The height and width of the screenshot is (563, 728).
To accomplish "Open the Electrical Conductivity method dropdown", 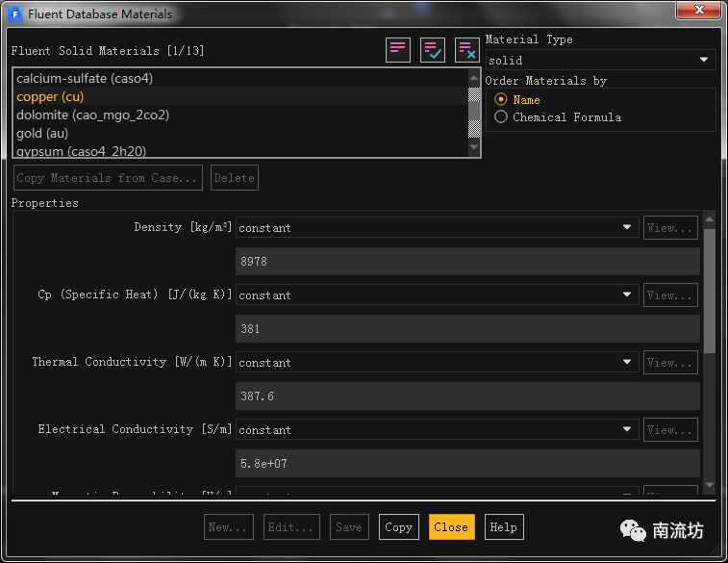I will tap(437, 429).
